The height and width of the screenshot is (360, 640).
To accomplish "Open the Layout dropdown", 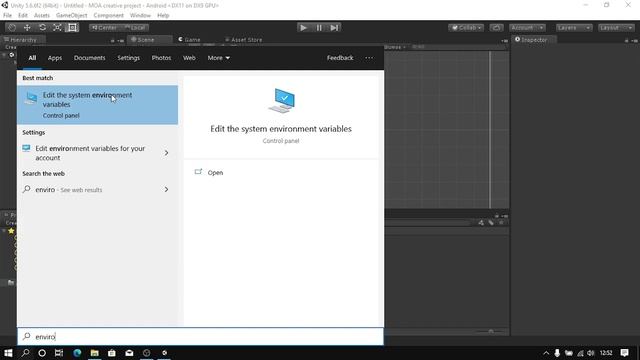I will click(616, 27).
